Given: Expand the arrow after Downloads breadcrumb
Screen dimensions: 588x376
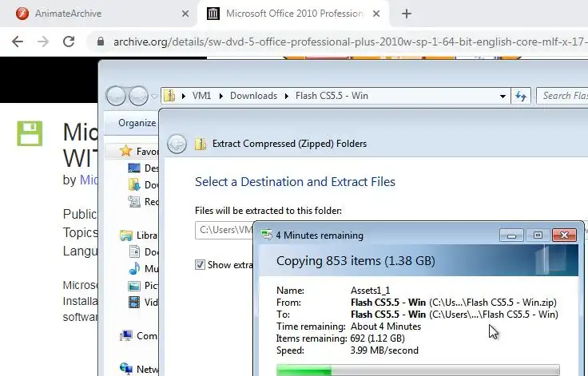Looking at the screenshot, I should pos(287,96).
